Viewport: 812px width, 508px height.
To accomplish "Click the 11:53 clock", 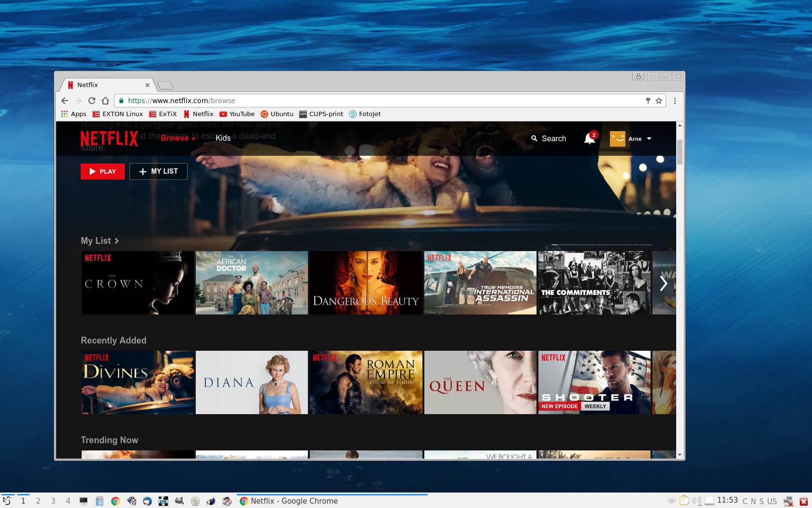I will click(x=727, y=500).
